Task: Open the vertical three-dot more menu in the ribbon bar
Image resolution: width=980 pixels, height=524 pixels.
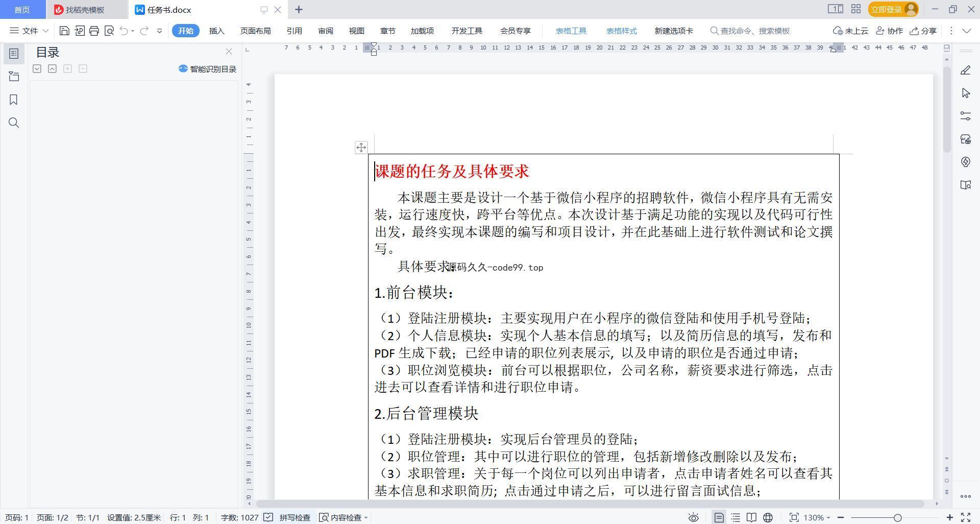Action: point(951,31)
